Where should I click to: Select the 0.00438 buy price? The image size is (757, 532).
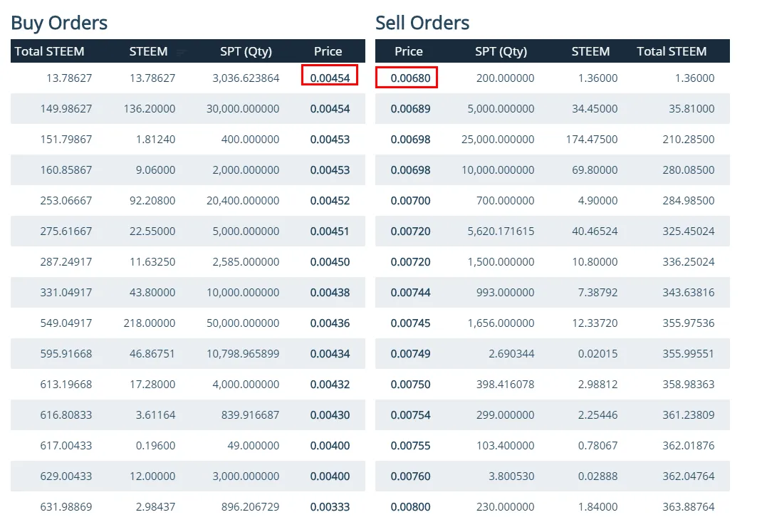coord(330,293)
